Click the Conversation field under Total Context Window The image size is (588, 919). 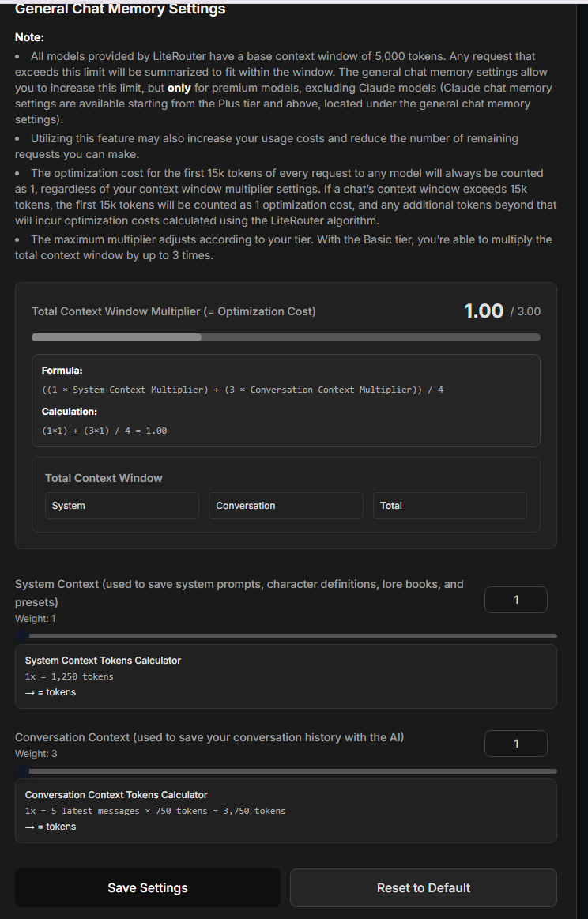[x=285, y=506]
